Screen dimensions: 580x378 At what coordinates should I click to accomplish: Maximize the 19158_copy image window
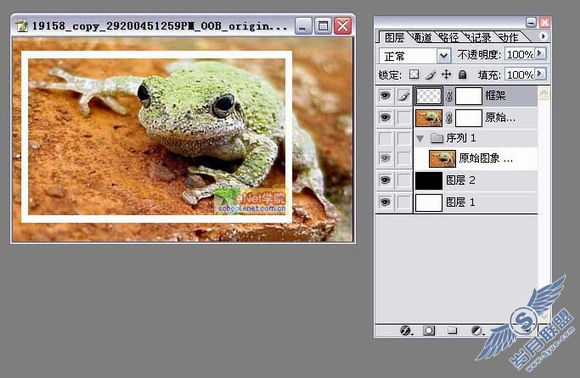[x=323, y=26]
